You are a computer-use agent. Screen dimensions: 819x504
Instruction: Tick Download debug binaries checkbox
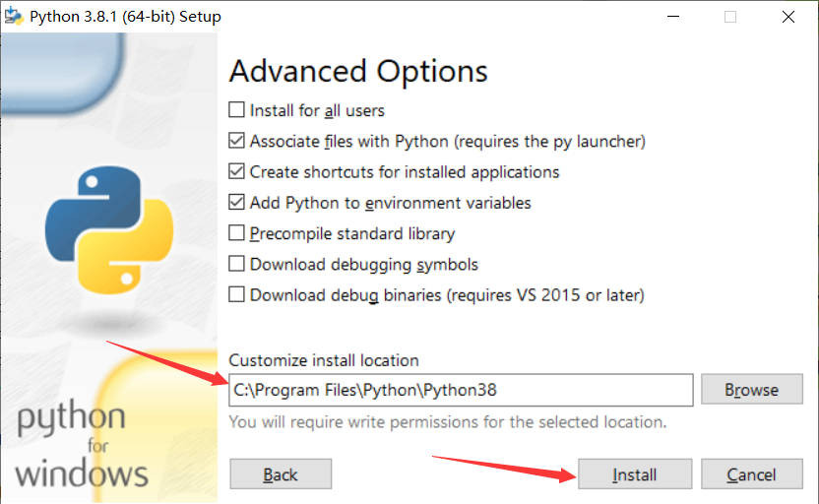click(236, 294)
